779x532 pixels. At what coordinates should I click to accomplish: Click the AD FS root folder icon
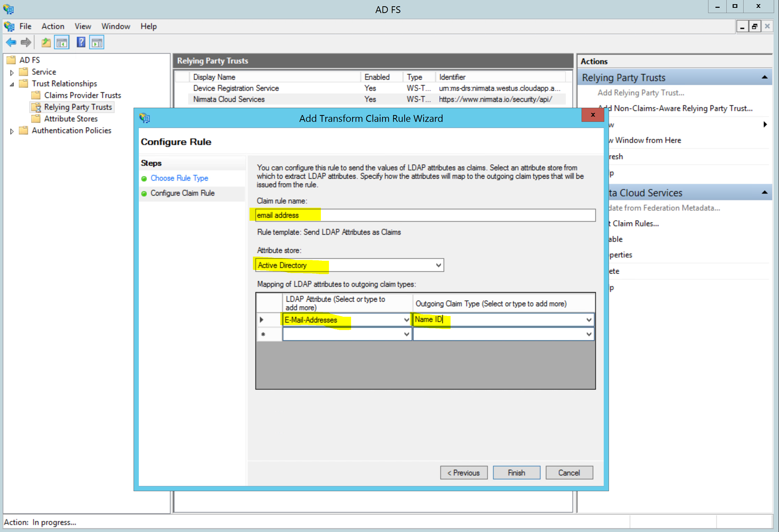tap(11, 60)
